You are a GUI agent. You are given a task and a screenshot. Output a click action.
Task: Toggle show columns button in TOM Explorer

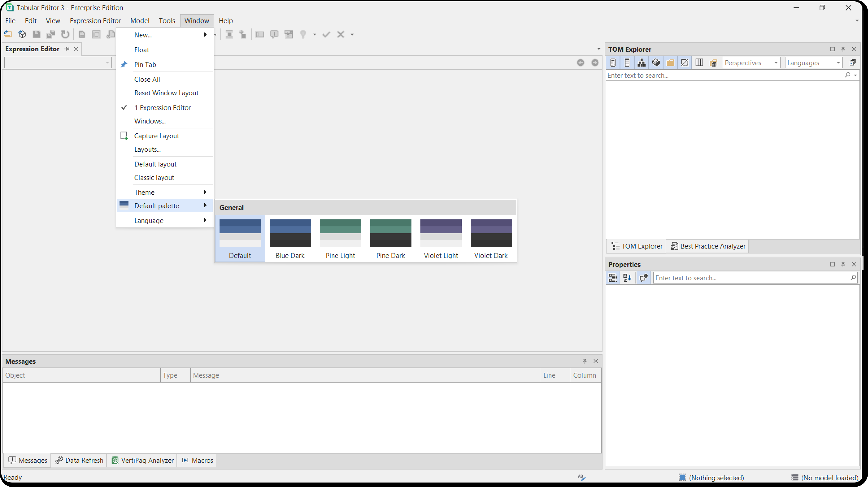(627, 63)
